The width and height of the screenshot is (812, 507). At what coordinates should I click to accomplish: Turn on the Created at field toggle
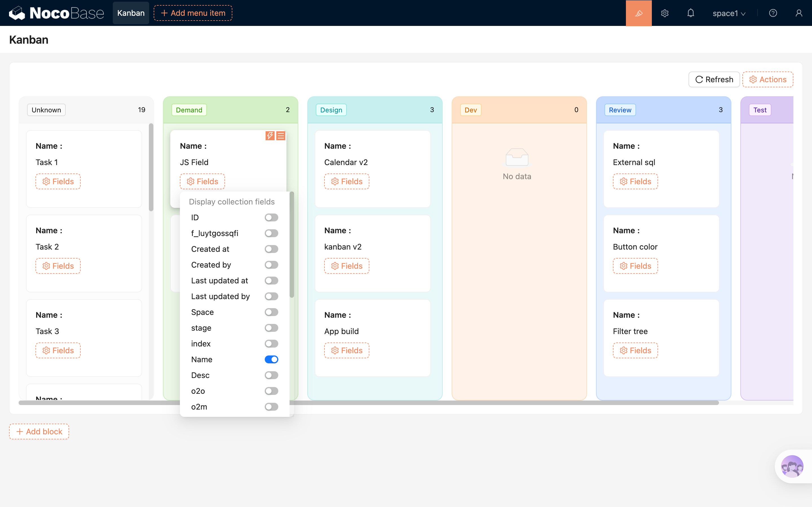pos(271,249)
